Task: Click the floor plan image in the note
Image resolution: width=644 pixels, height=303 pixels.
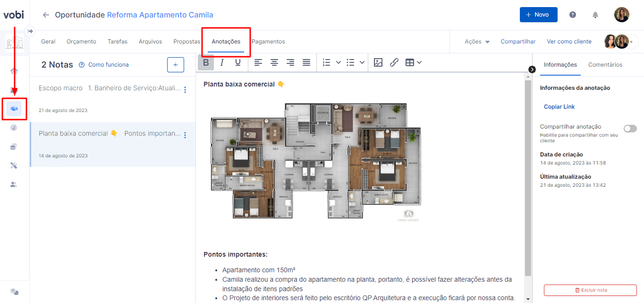Action: click(x=315, y=162)
